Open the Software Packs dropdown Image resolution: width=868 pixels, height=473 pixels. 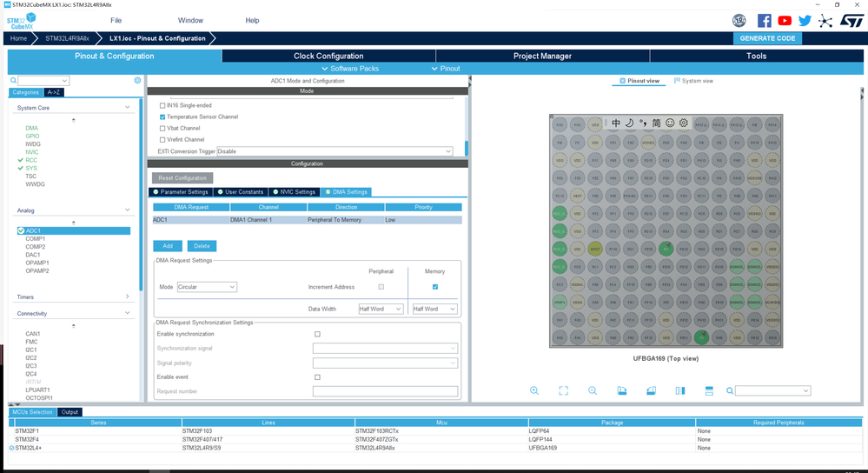click(350, 69)
